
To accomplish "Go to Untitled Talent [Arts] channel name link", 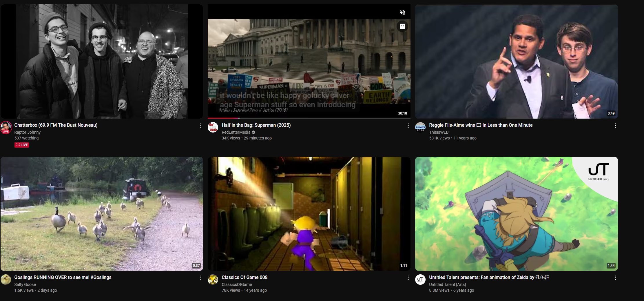I will (447, 284).
